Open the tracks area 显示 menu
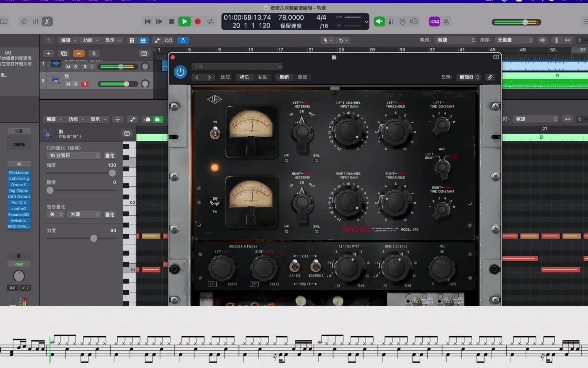The height and width of the screenshot is (368, 588). (113, 40)
